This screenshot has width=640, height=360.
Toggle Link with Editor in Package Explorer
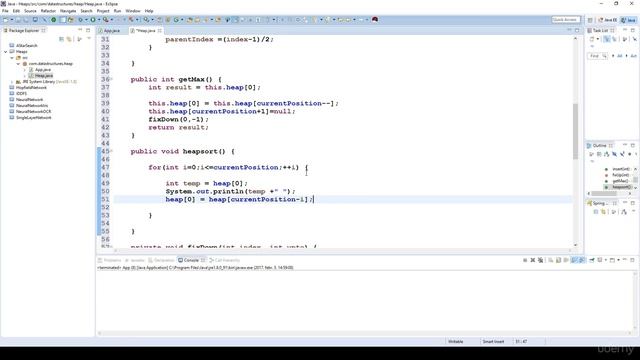click(x=69, y=39)
